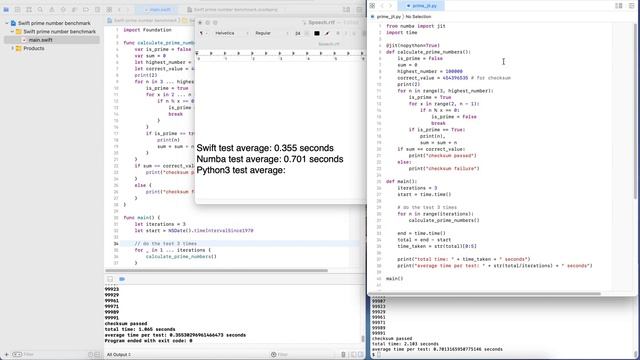Click the add plus icon under navigator
The width and height of the screenshot is (640, 360).
click(6, 354)
